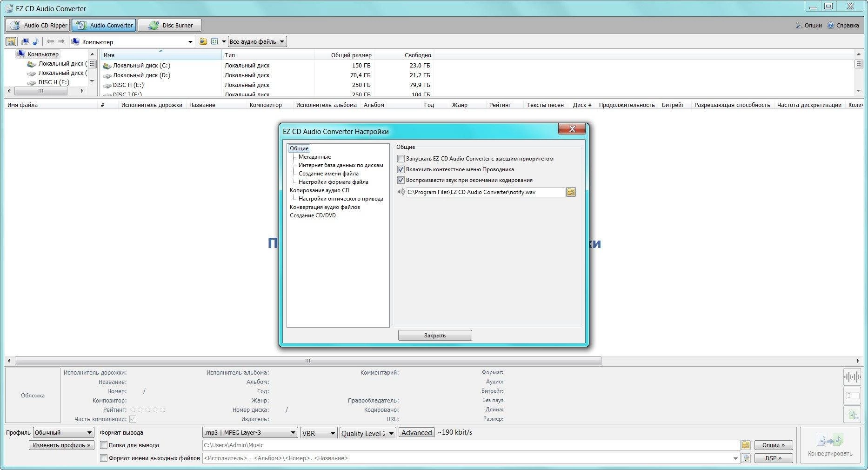The width and height of the screenshot is (868, 470).
Task: Click the wrench icon next to Опции
Action: (799, 25)
